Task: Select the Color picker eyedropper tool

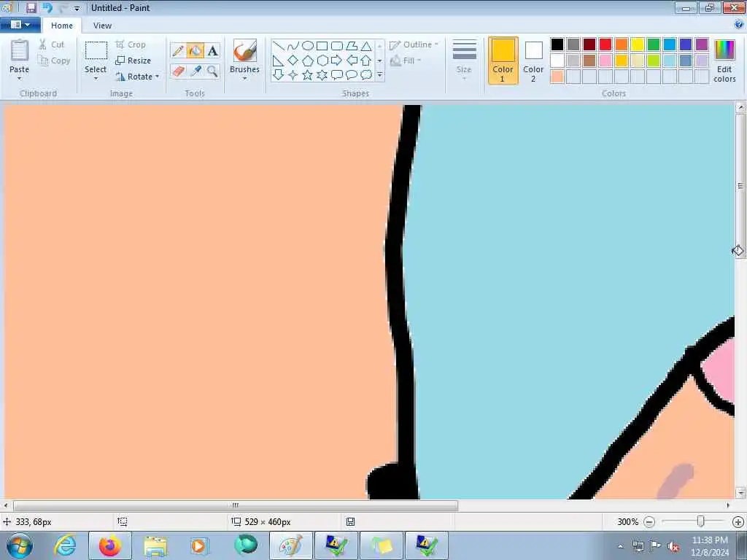Action: [x=196, y=71]
